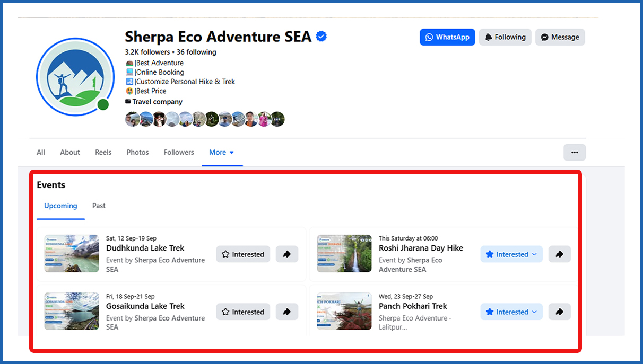643x364 pixels.
Task: Switch to Past events tab
Action: (99, 206)
